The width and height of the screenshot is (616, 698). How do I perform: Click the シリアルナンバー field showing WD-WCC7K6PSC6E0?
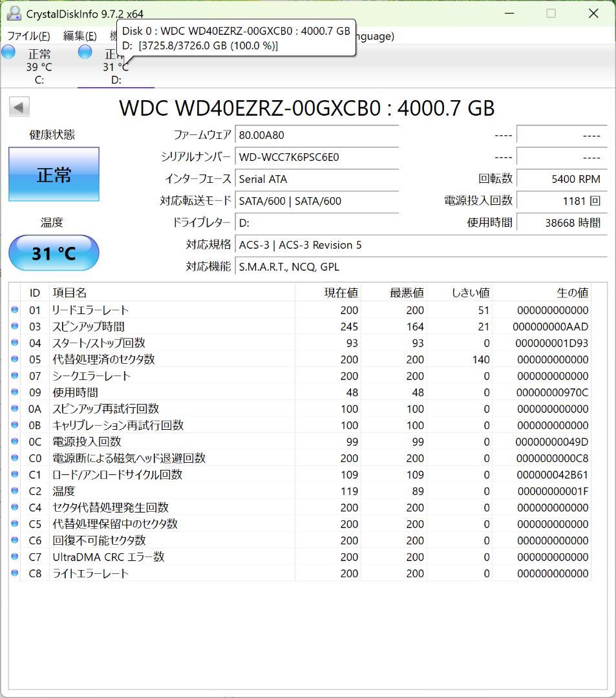pyautogui.click(x=317, y=157)
